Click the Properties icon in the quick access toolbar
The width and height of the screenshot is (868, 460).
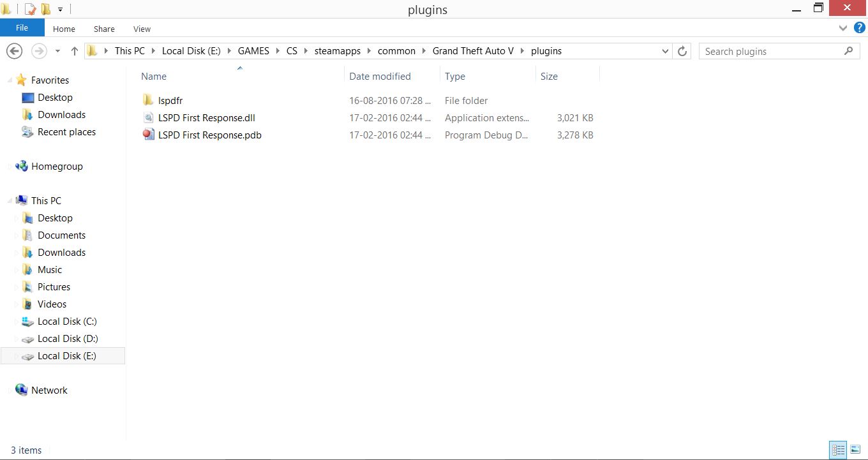coord(30,9)
